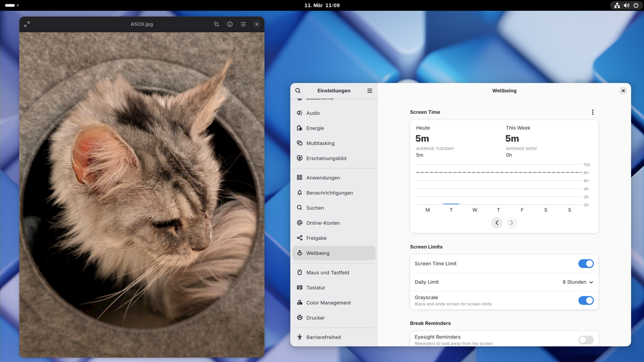Open the Daily Limit dropdown showing 8 Stunden
The height and width of the screenshot is (362, 644).
pos(577,282)
